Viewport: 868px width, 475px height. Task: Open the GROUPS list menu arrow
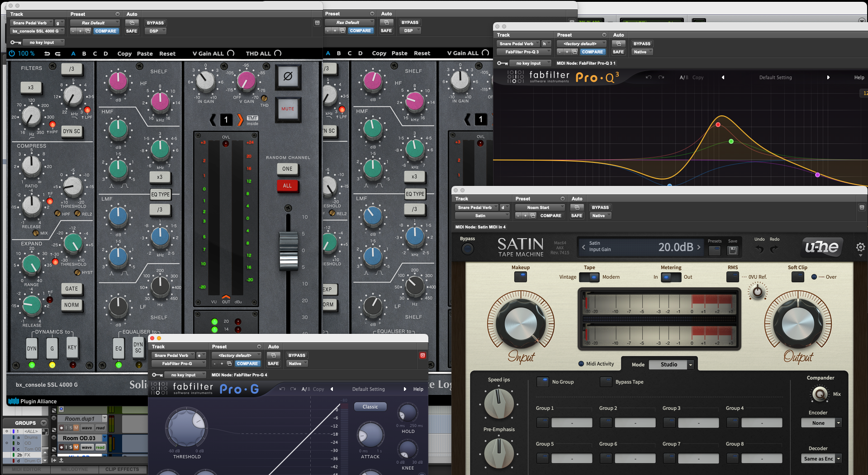(44, 423)
